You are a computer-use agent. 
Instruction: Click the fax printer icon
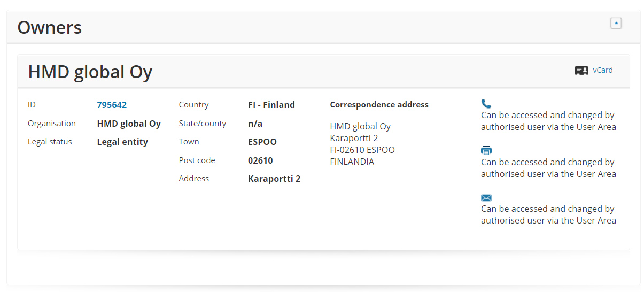click(x=486, y=151)
